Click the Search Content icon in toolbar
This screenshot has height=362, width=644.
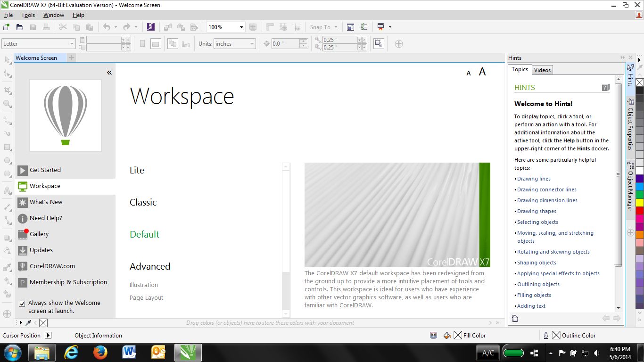click(150, 27)
